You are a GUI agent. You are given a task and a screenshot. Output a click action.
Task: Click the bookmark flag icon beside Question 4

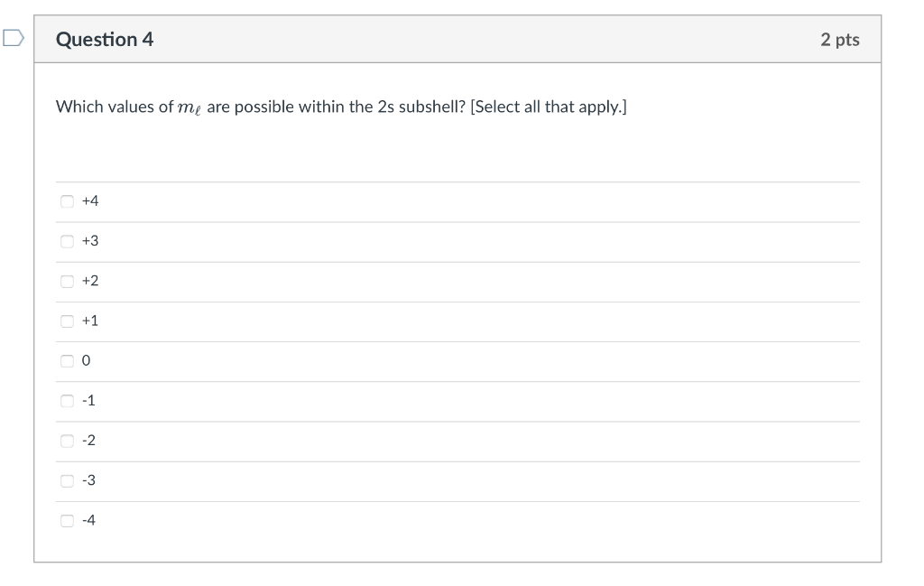[12, 40]
